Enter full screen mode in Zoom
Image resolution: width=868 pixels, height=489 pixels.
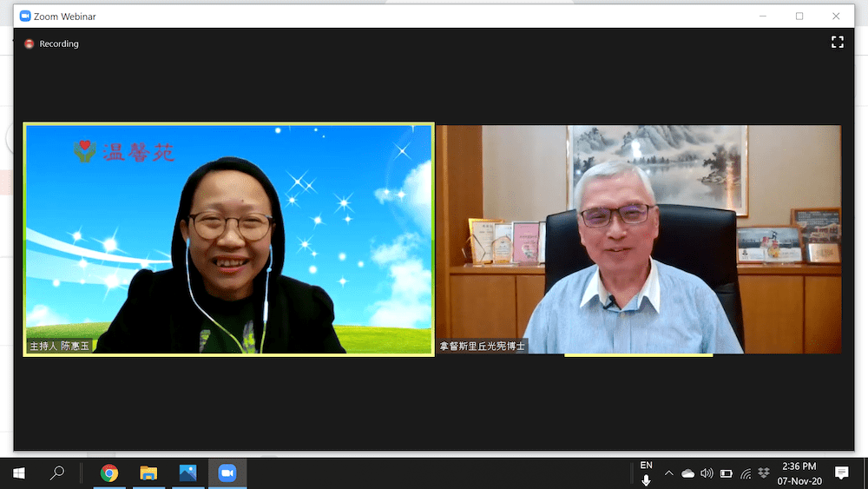837,42
